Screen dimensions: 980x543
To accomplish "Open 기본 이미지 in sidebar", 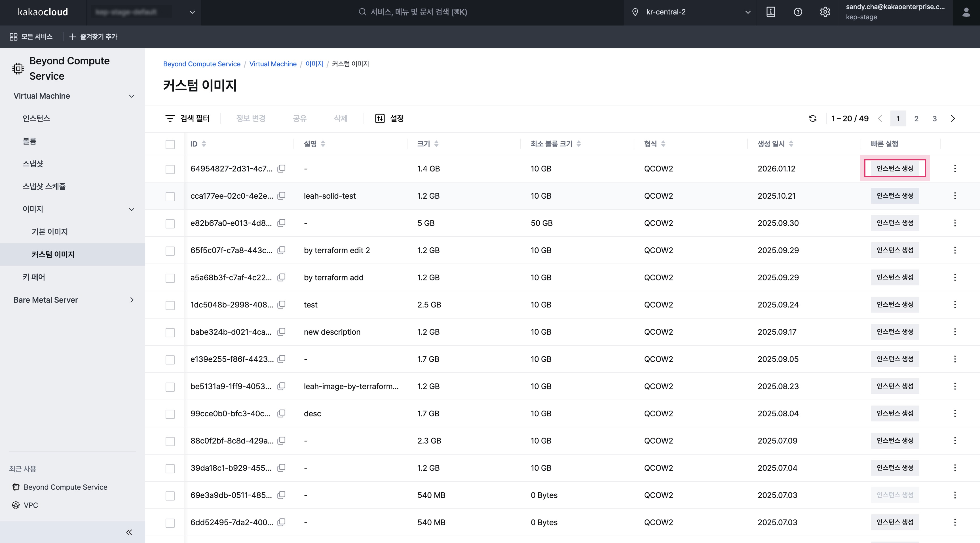I will [49, 232].
